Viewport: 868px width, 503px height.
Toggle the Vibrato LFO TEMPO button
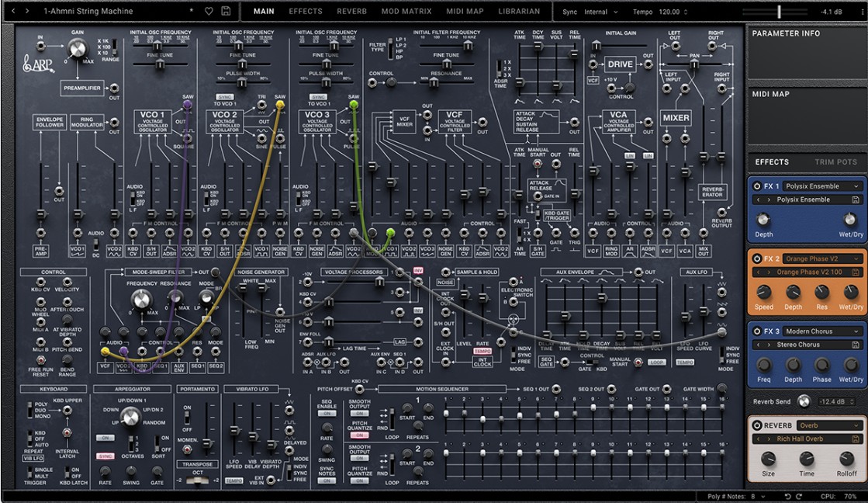pyautogui.click(x=233, y=480)
